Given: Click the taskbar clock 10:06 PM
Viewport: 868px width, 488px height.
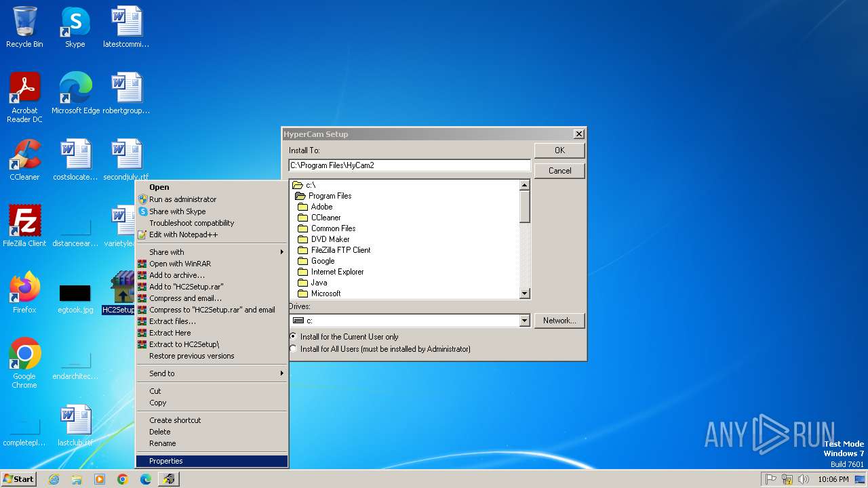Looking at the screenshot, I should coord(833,479).
